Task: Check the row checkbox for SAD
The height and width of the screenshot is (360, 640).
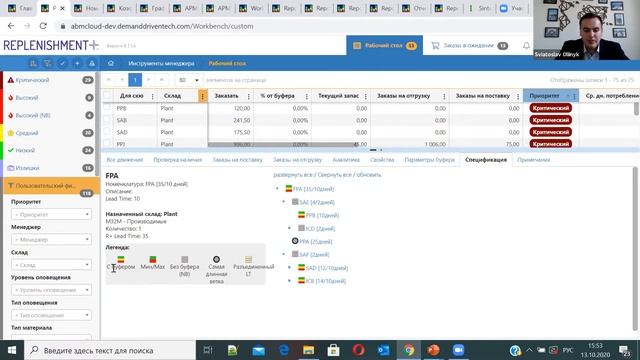Action: (107, 132)
